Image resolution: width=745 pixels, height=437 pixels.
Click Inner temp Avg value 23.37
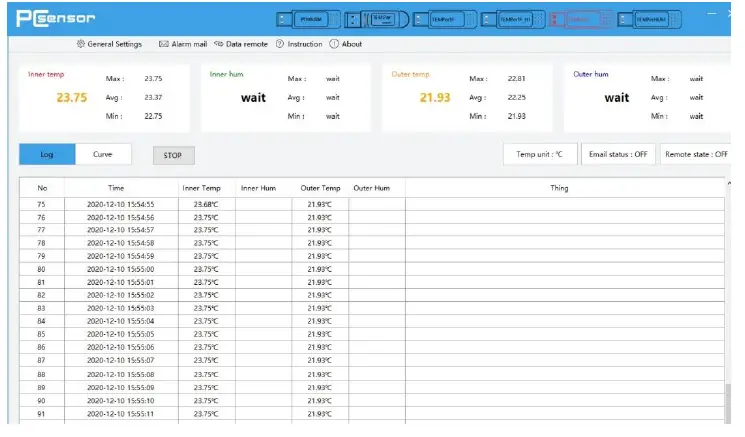coord(153,97)
